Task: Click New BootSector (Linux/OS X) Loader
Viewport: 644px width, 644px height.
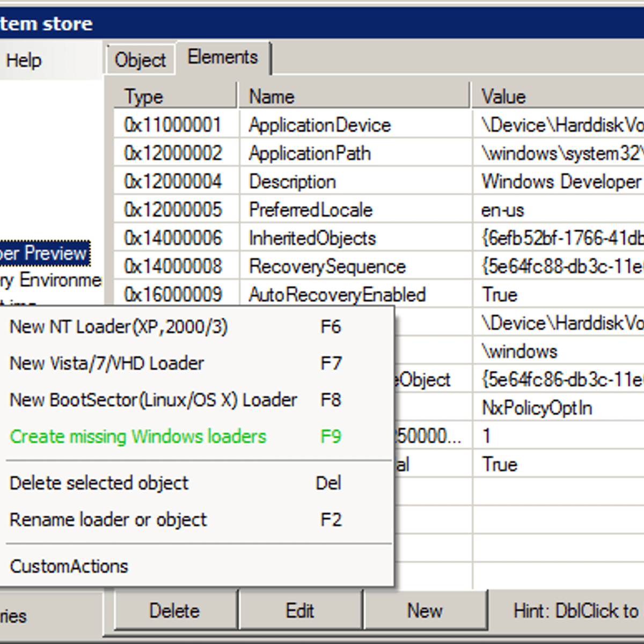Action: tap(153, 400)
